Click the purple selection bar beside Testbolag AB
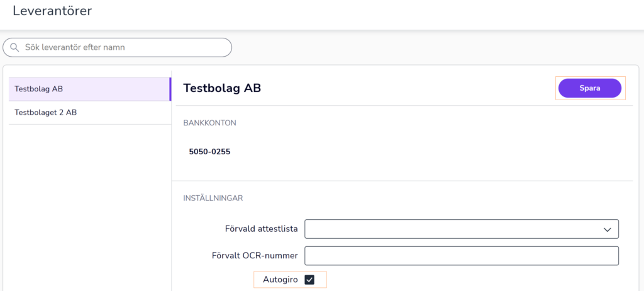644x291 pixels. coord(170,89)
